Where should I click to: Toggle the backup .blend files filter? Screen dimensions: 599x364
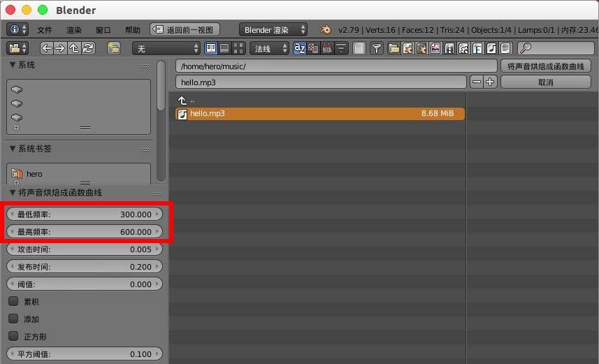(x=421, y=48)
